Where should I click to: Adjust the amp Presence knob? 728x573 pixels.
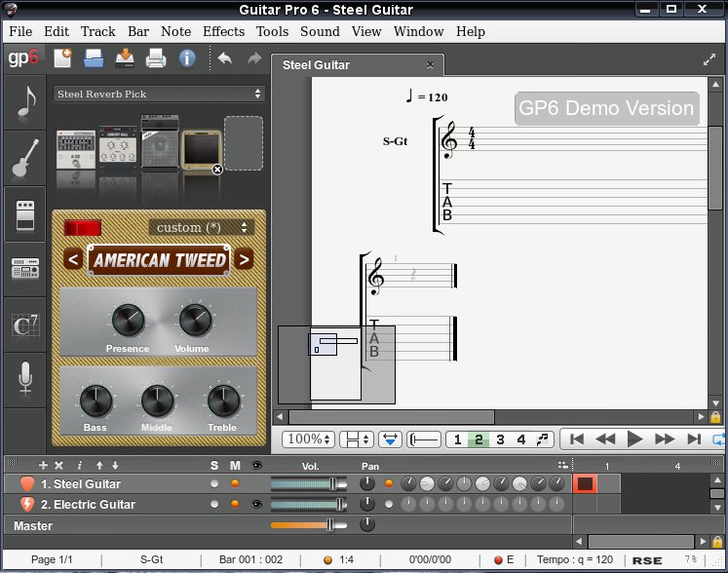pyautogui.click(x=128, y=321)
